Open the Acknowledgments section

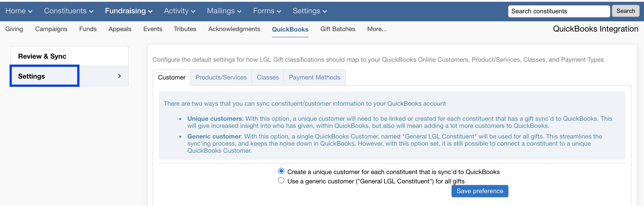[x=234, y=29]
